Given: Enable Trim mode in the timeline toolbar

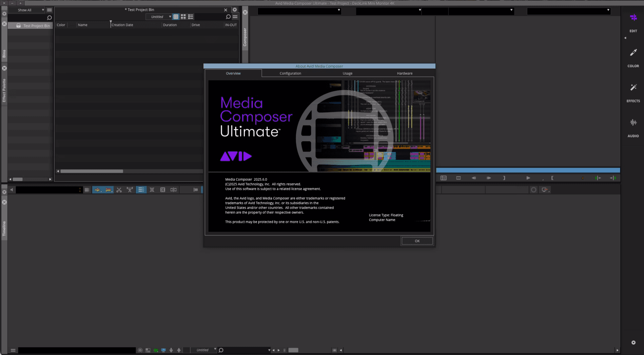Looking at the screenshot, I should pyautogui.click(x=152, y=189).
